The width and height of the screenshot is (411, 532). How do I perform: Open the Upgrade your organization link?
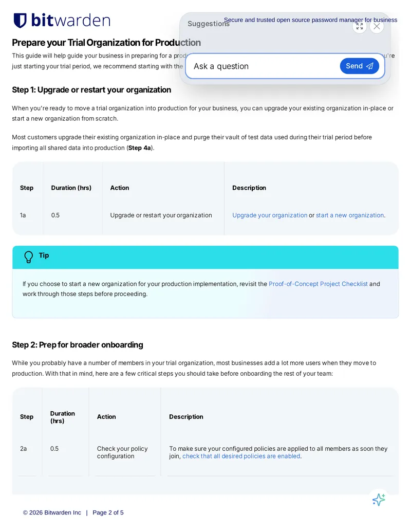click(270, 215)
